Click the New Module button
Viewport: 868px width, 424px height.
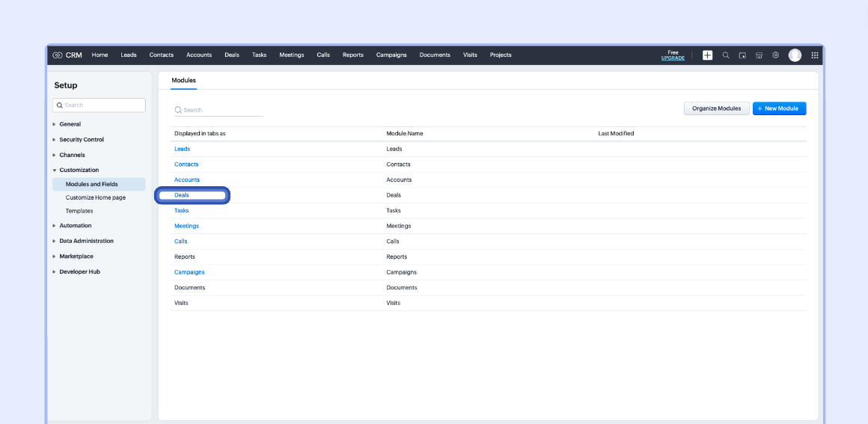[779, 108]
